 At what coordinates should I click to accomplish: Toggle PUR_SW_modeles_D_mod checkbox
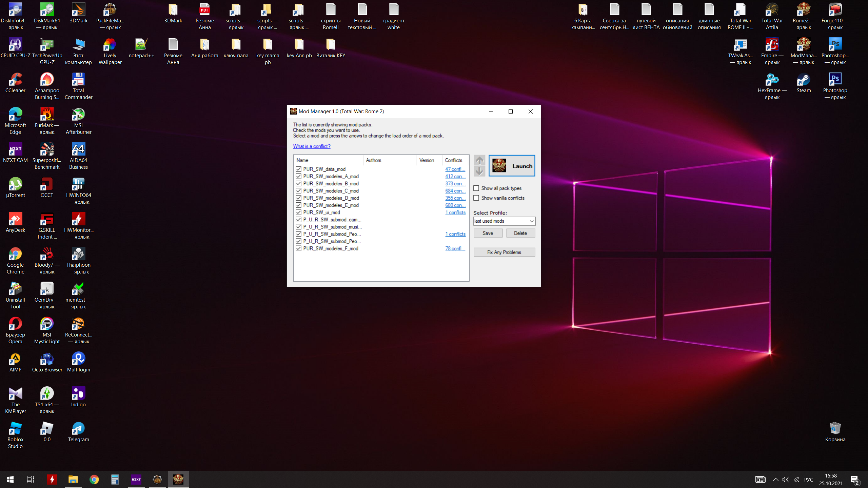point(298,198)
